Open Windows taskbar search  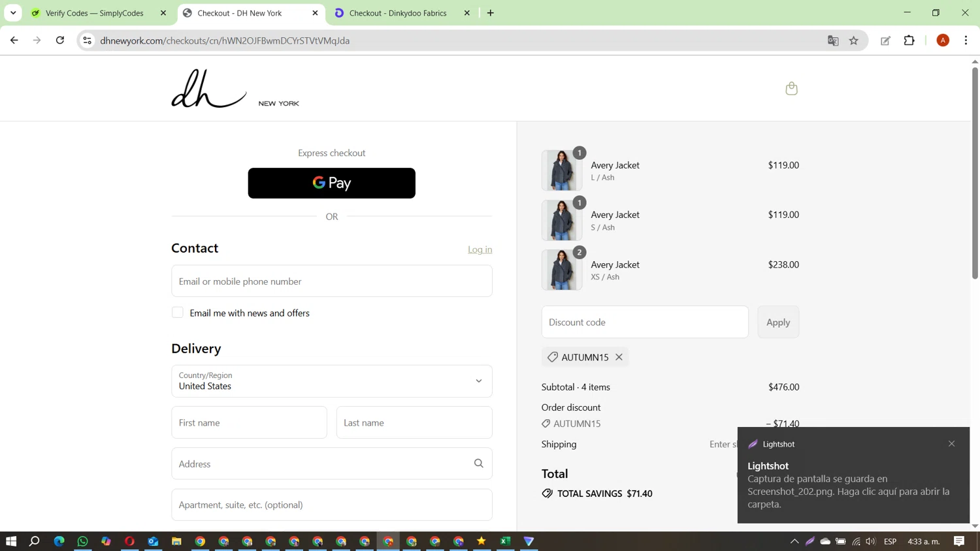35,541
